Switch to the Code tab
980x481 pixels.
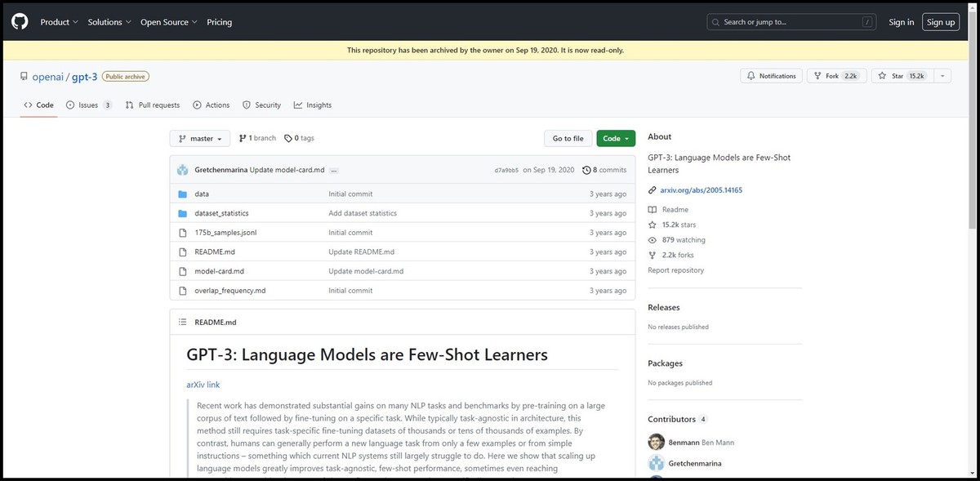point(38,105)
